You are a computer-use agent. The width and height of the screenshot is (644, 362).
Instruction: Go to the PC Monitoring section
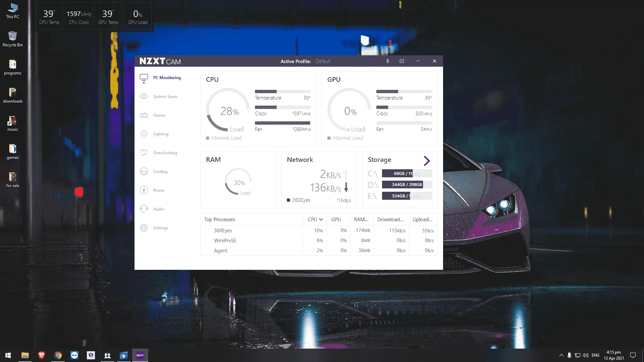pyautogui.click(x=167, y=78)
